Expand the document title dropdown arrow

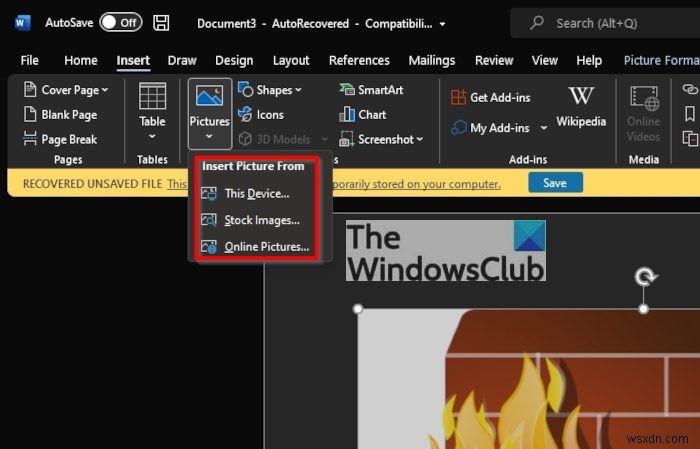(x=442, y=24)
